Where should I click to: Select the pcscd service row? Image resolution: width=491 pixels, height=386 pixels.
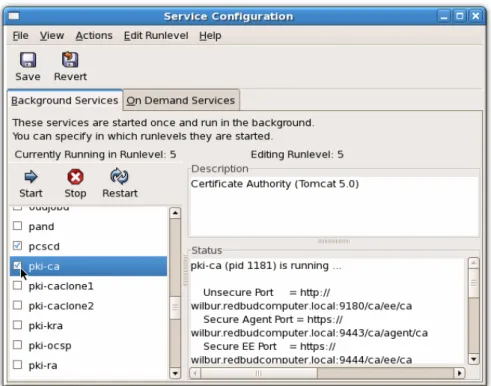pos(88,246)
